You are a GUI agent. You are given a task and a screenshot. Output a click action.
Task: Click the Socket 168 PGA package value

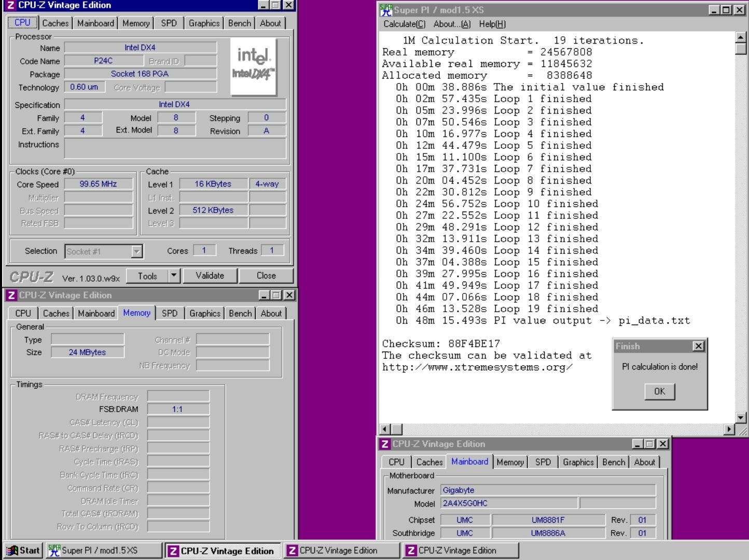[x=140, y=74]
